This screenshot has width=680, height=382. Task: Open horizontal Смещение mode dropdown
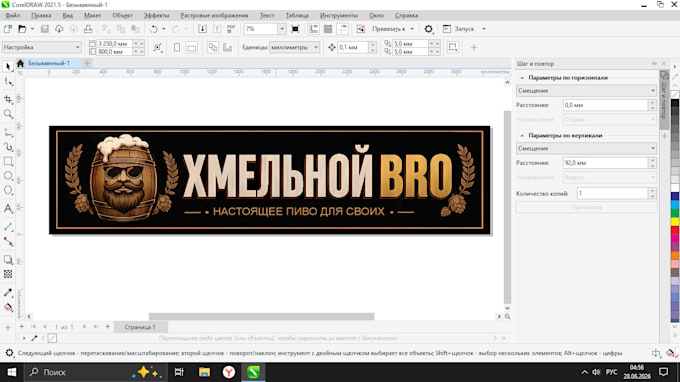(x=586, y=91)
